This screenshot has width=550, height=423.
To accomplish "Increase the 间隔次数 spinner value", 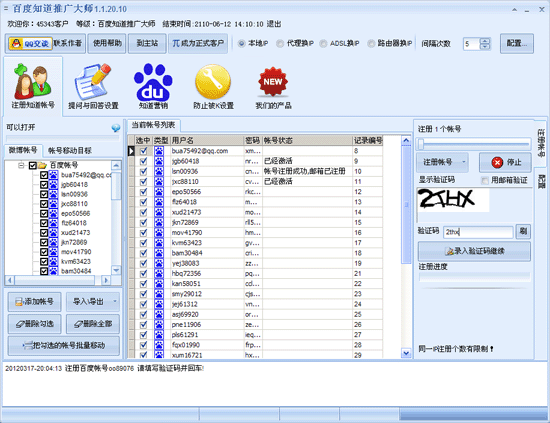I will (x=485, y=41).
